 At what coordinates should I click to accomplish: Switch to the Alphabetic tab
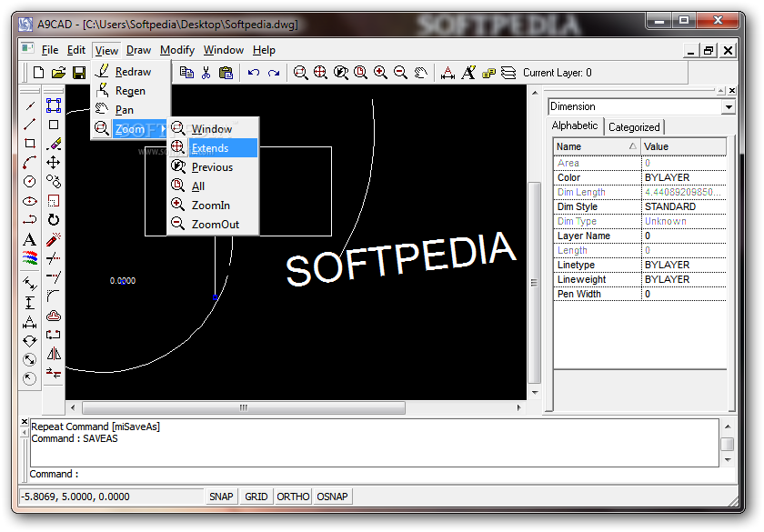(x=575, y=125)
